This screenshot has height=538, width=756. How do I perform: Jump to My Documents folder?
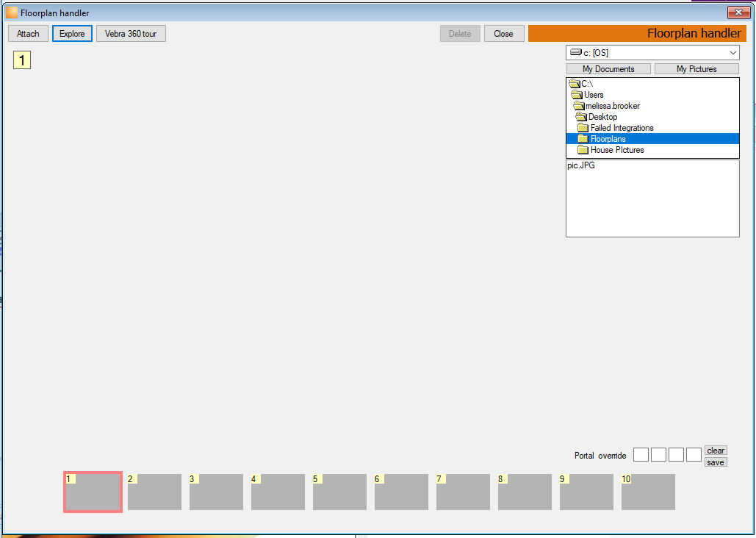pos(608,69)
